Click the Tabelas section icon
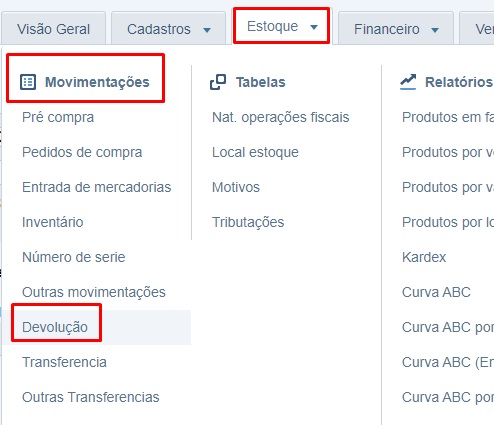 [218, 82]
